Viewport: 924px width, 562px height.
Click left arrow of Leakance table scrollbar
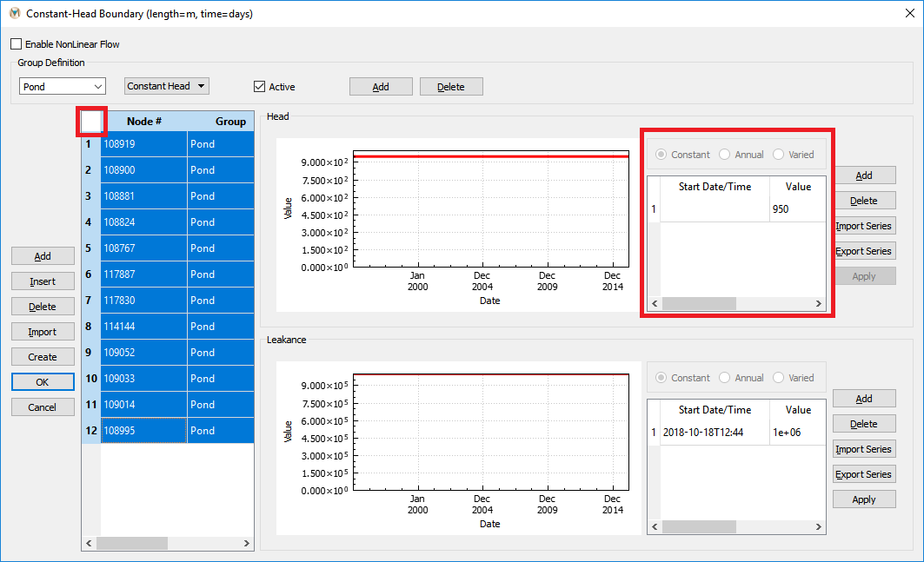click(655, 526)
